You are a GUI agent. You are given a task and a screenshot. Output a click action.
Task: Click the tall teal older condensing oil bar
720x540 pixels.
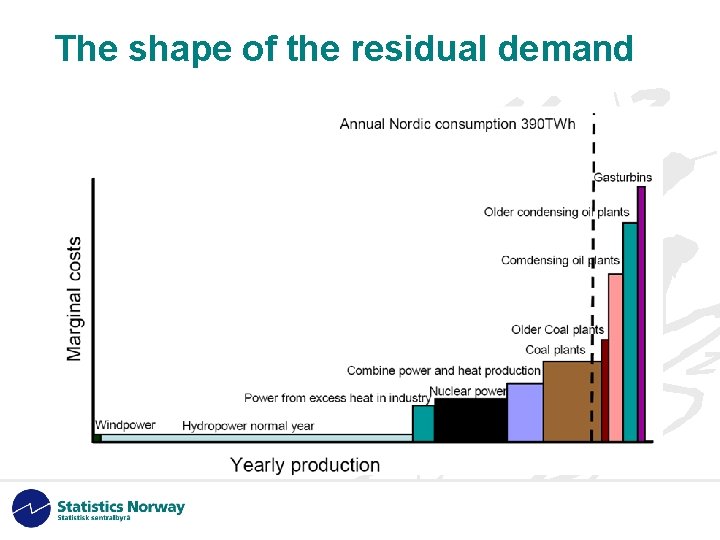pyautogui.click(x=630, y=332)
